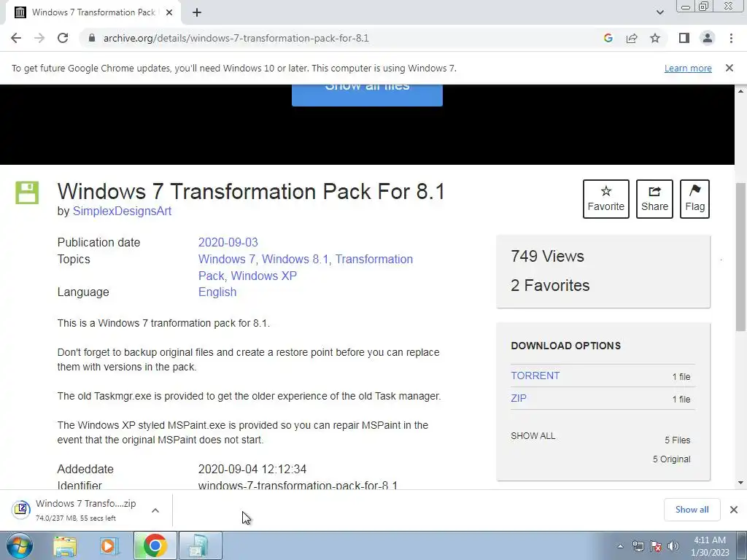Click the forward navigation arrow
Image resolution: width=747 pixels, height=560 pixels.
click(39, 38)
